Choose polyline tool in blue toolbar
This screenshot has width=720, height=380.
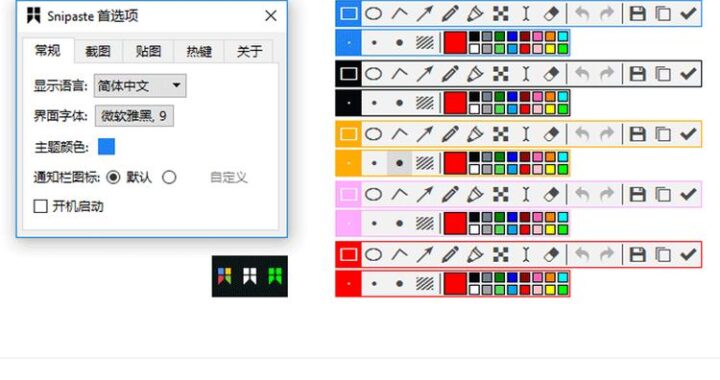399,13
